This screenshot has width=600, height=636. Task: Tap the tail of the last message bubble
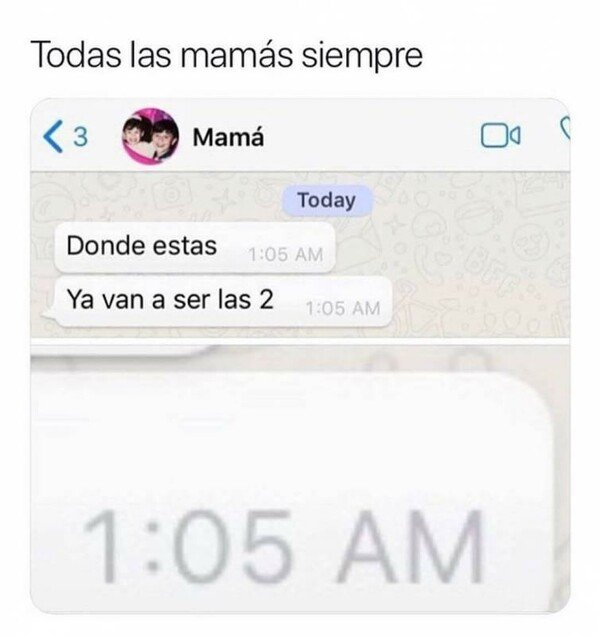47,314
